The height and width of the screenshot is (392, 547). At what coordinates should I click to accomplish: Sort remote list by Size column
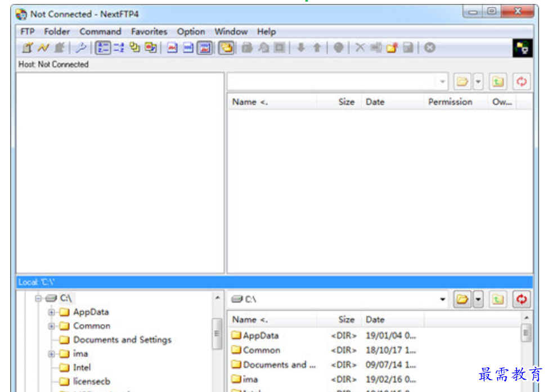click(x=339, y=102)
